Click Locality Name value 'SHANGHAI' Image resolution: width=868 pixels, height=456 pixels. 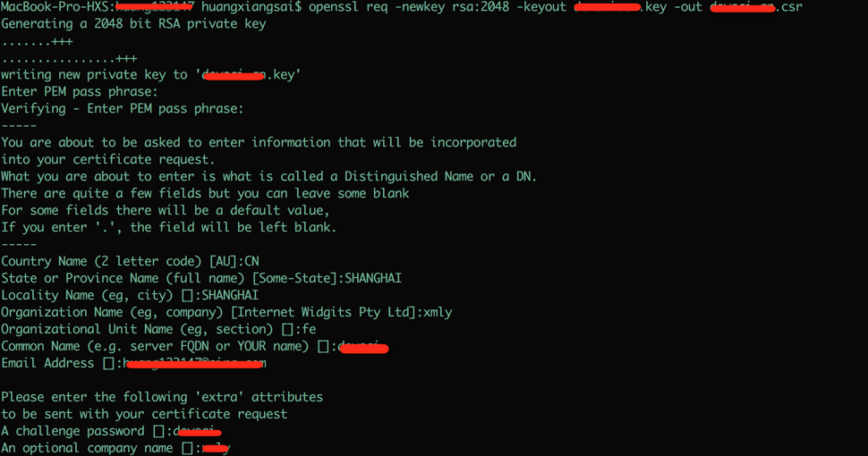[x=230, y=296]
